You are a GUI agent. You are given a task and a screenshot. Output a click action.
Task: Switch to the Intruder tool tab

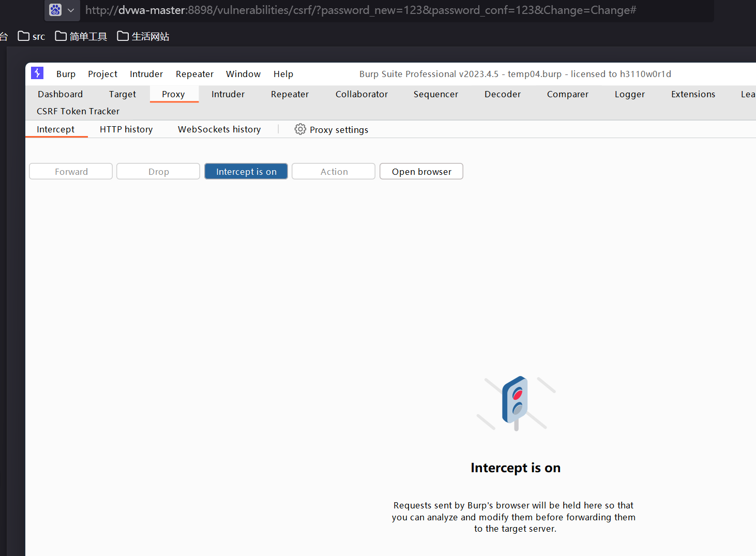228,94
